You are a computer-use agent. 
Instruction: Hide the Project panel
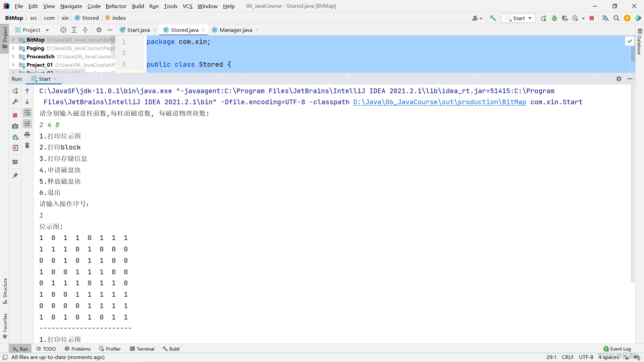click(110, 30)
